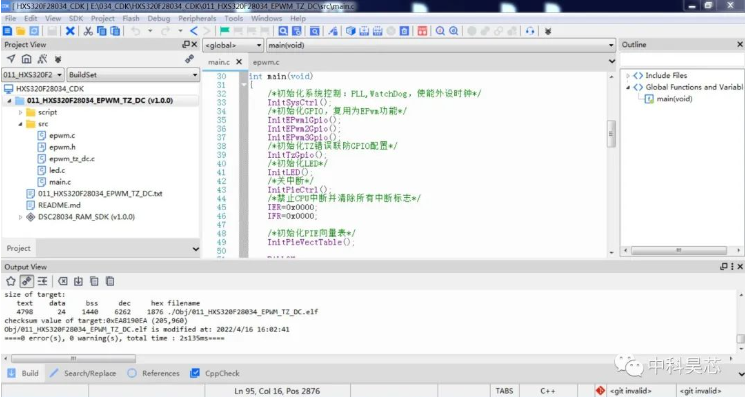Click the home icon in Project View
Viewport: 745px width, 397px height.
click(27, 59)
